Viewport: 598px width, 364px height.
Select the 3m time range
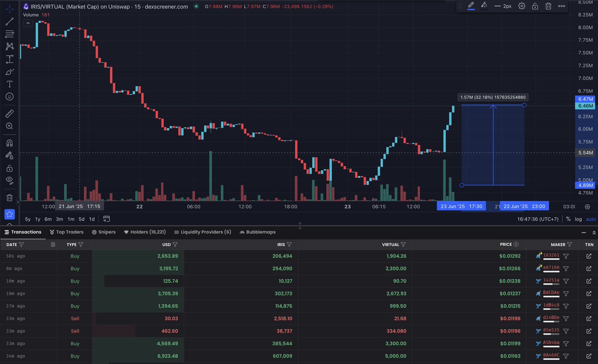tap(59, 219)
